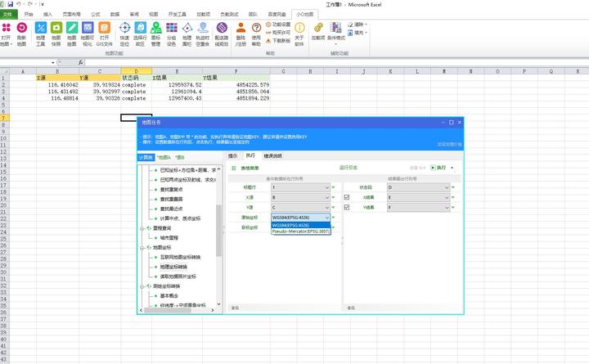The width and height of the screenshot is (589, 364).
Task: Click the 分组设色 grid icon
Action: (x=172, y=28)
